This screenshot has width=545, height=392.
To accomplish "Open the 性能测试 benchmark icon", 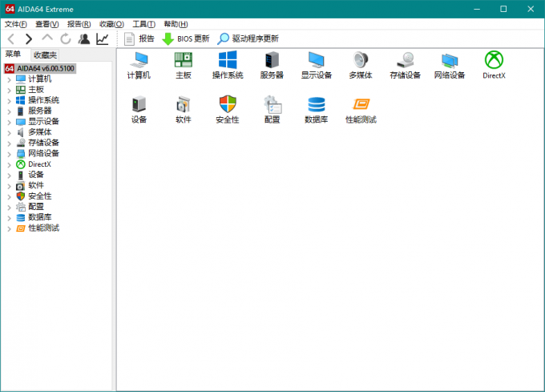I will [x=361, y=105].
